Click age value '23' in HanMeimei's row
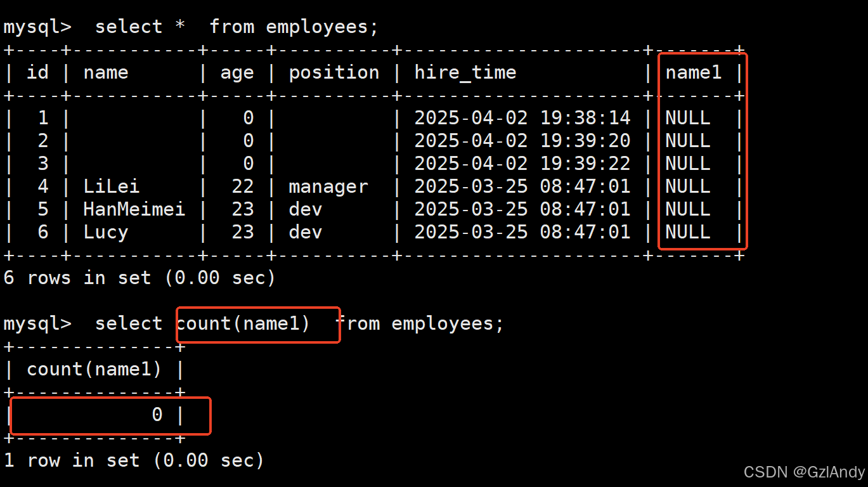The image size is (868, 487). coord(243,209)
